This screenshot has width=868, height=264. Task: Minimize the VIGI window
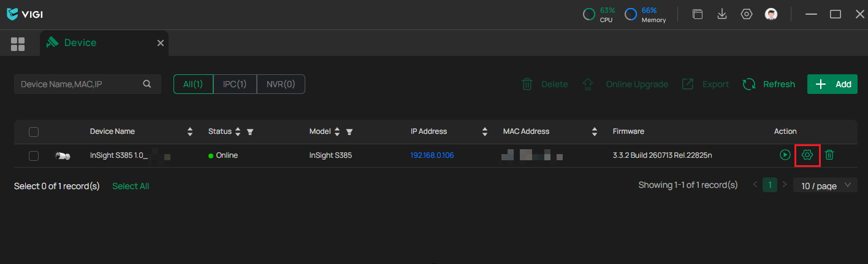pos(811,14)
